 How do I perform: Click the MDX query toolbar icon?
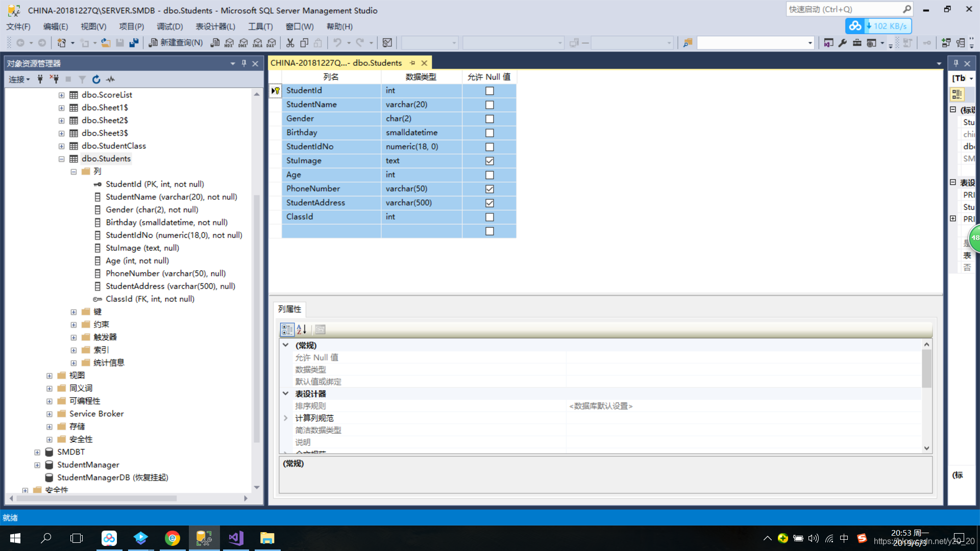point(229,43)
